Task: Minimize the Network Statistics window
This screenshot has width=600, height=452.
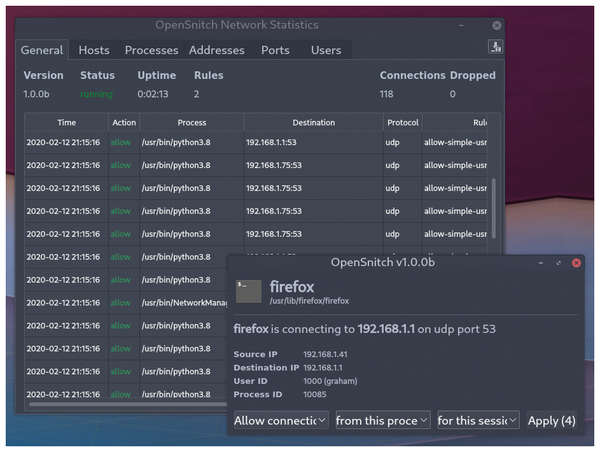Action: (461, 25)
